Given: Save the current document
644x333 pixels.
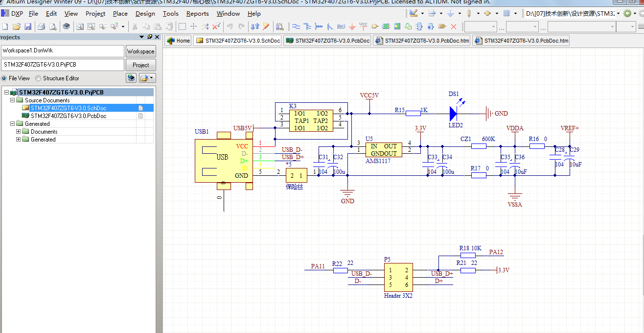Looking at the screenshot, I should pos(27,26).
